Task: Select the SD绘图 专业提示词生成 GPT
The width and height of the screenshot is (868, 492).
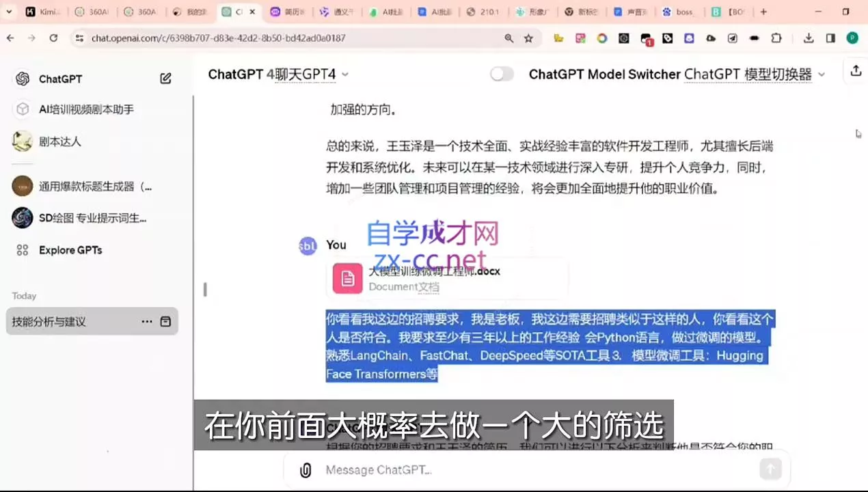Action: [x=23, y=217]
